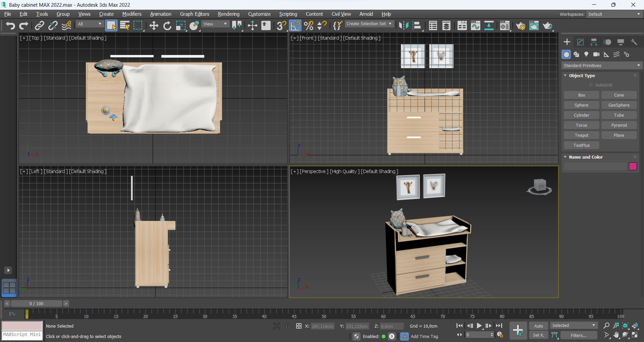
Task: Select the Cameras category icon
Action: click(x=596, y=54)
